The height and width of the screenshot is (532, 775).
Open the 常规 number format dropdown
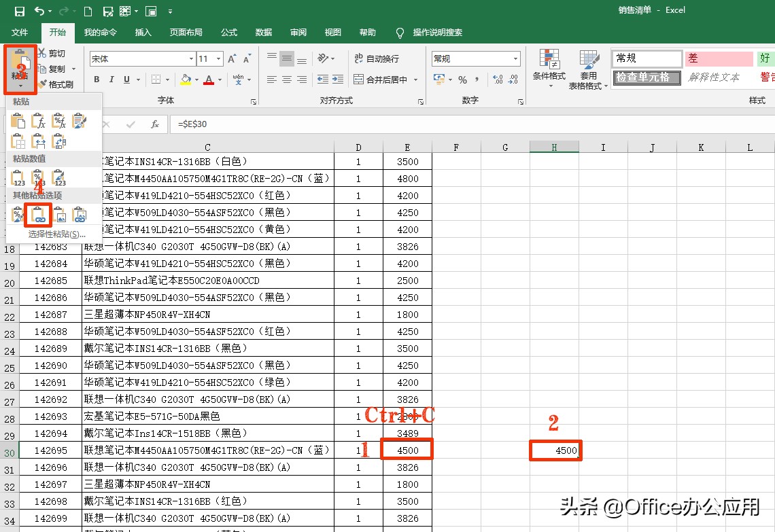point(515,59)
